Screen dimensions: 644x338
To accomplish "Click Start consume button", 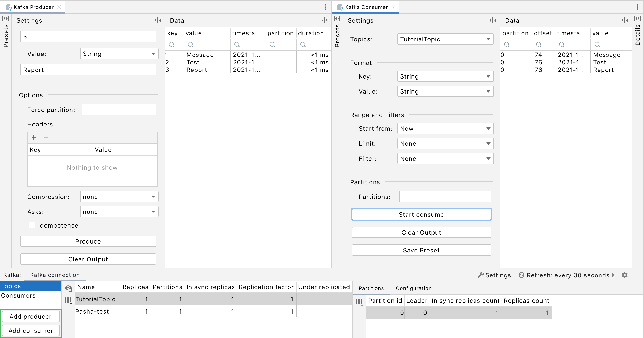I will (x=421, y=215).
